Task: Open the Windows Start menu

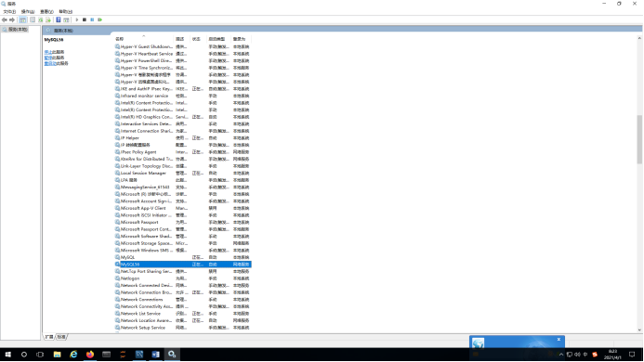Action: coord(7,355)
